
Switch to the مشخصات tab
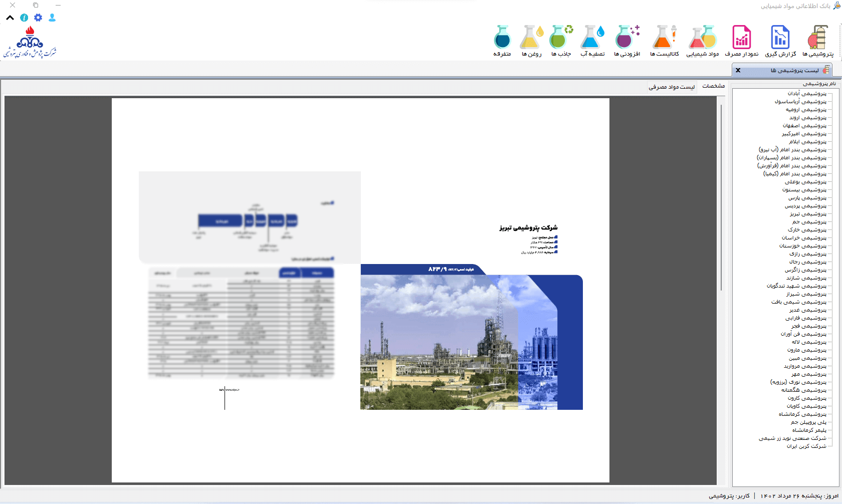714,86
